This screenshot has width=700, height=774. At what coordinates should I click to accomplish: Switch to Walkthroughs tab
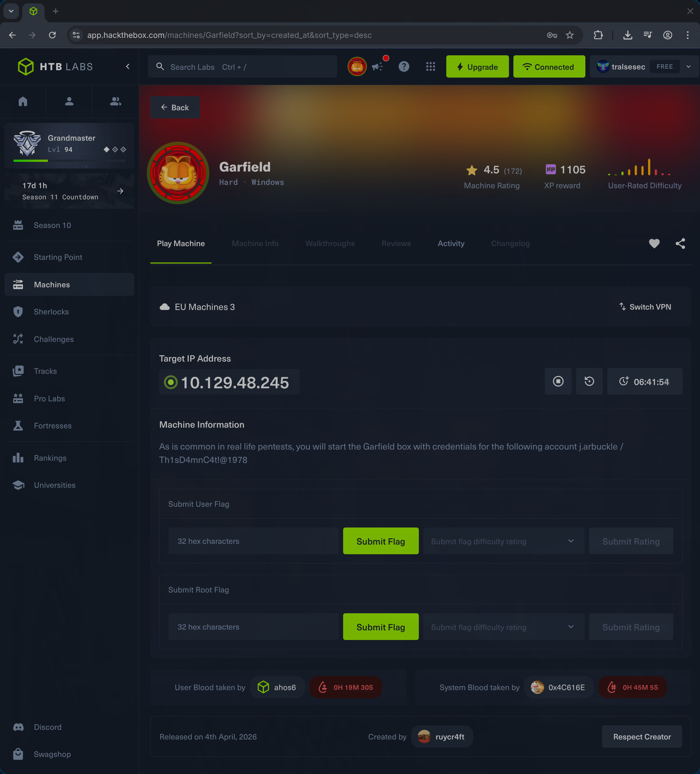[330, 243]
